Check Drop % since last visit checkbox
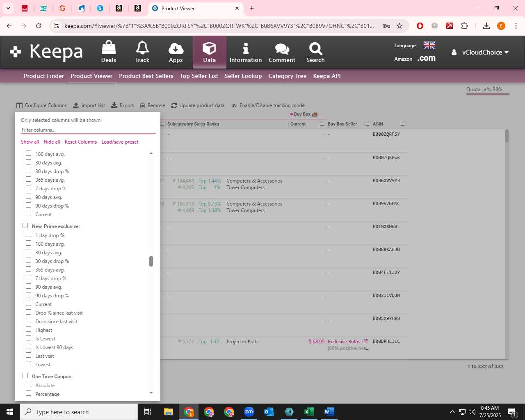This screenshot has width=525, height=420. click(29, 312)
